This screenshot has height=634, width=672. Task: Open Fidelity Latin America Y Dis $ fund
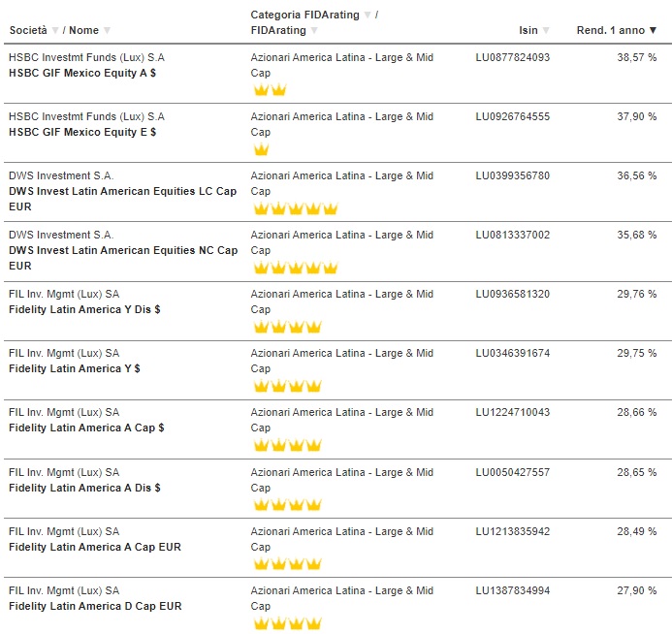click(84, 309)
